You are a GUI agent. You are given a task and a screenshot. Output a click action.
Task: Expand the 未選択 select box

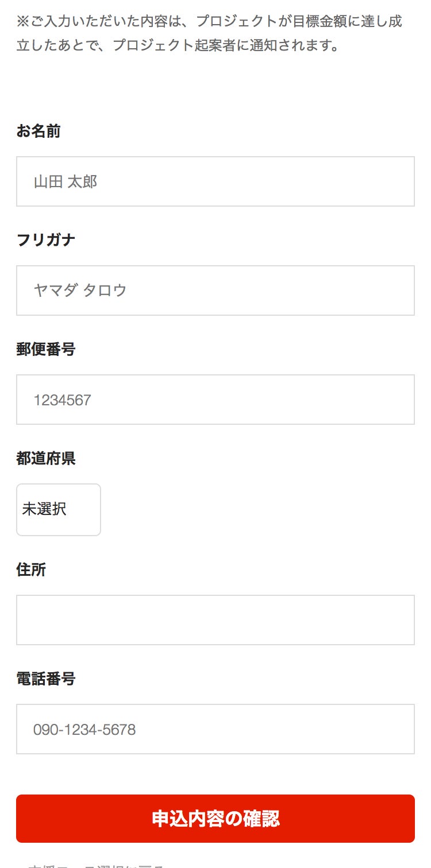pyautogui.click(x=59, y=510)
